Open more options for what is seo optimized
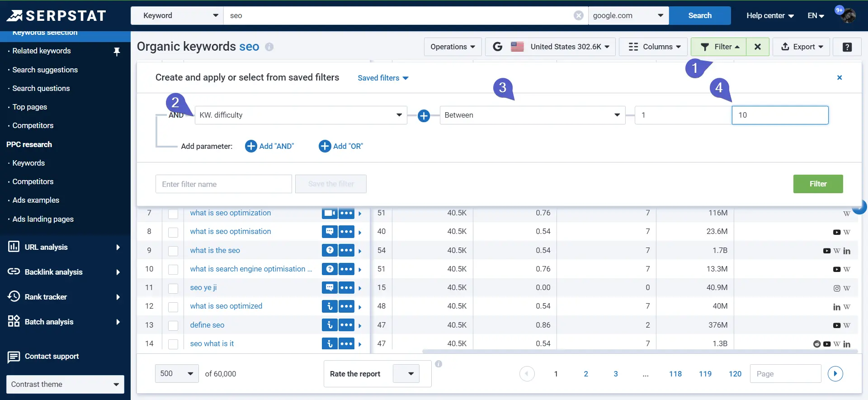The image size is (868, 400). coord(346,306)
